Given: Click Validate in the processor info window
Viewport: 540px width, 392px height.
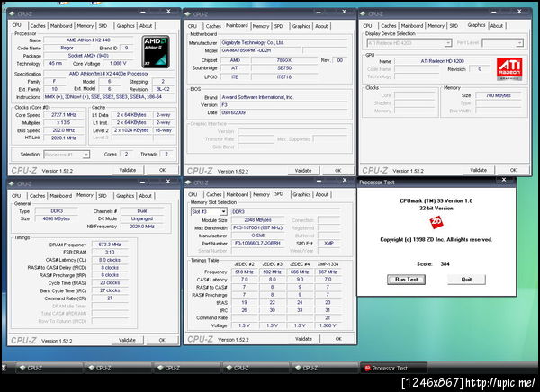Looking at the screenshot, I should pos(128,170).
